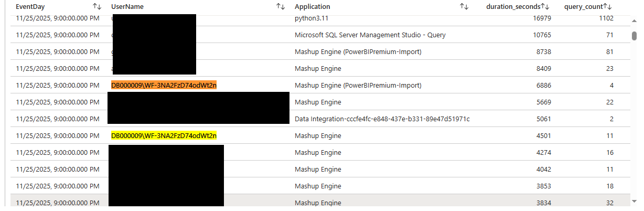Sort using the duration_seconds arrows icon
Viewport: 644px width, 211px height.
[x=545, y=7]
